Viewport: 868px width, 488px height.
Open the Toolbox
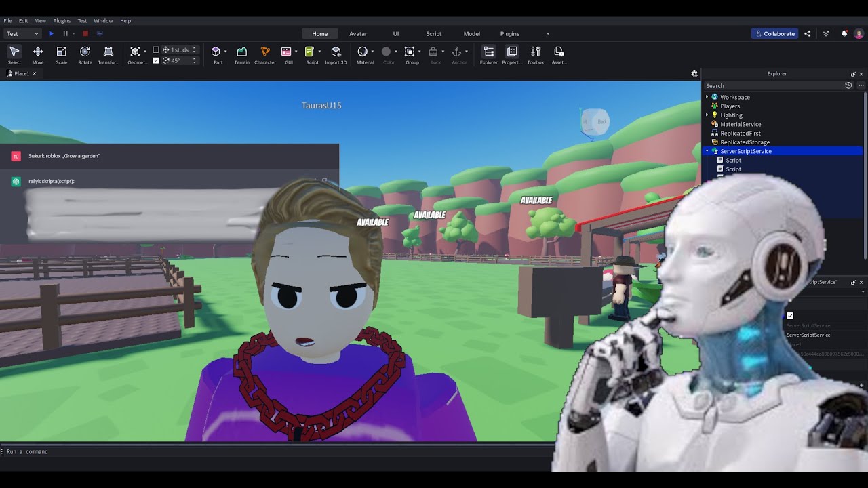click(536, 55)
